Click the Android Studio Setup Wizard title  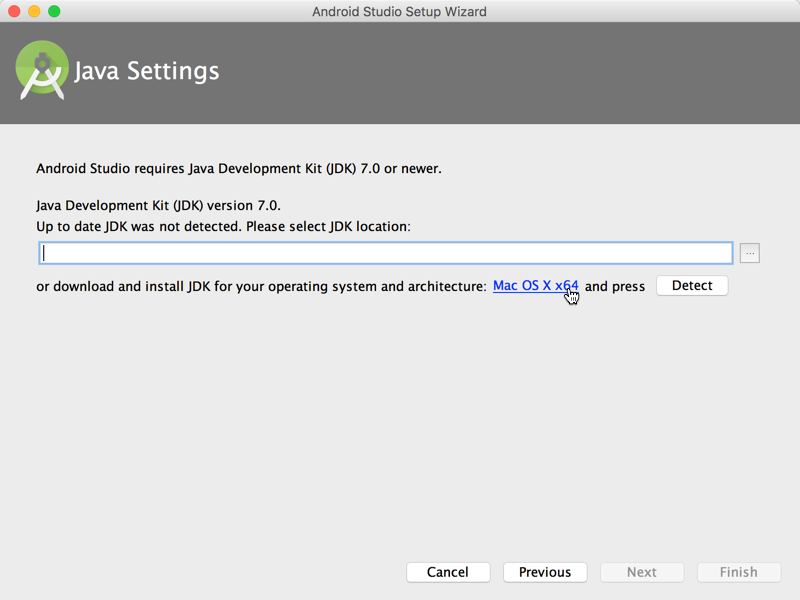pos(400,12)
